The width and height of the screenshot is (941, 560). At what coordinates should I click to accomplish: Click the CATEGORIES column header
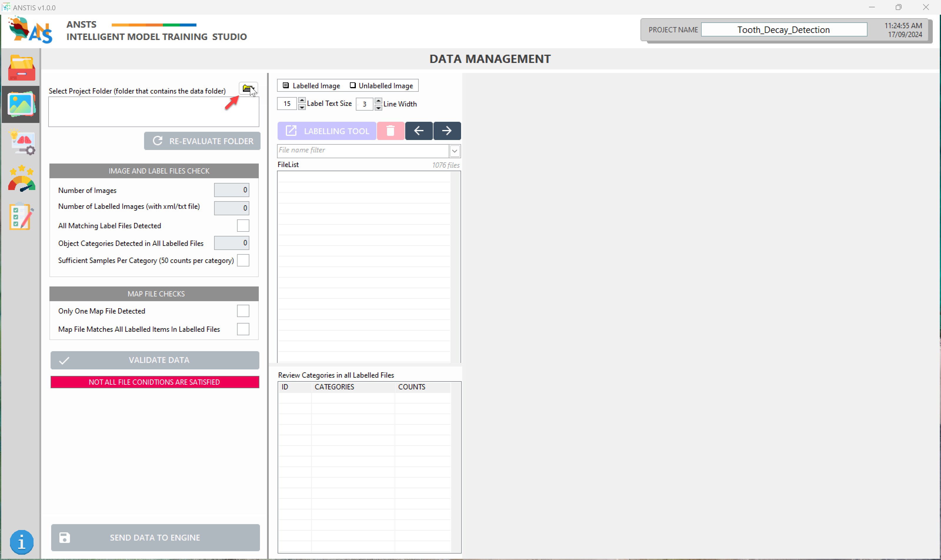click(334, 387)
